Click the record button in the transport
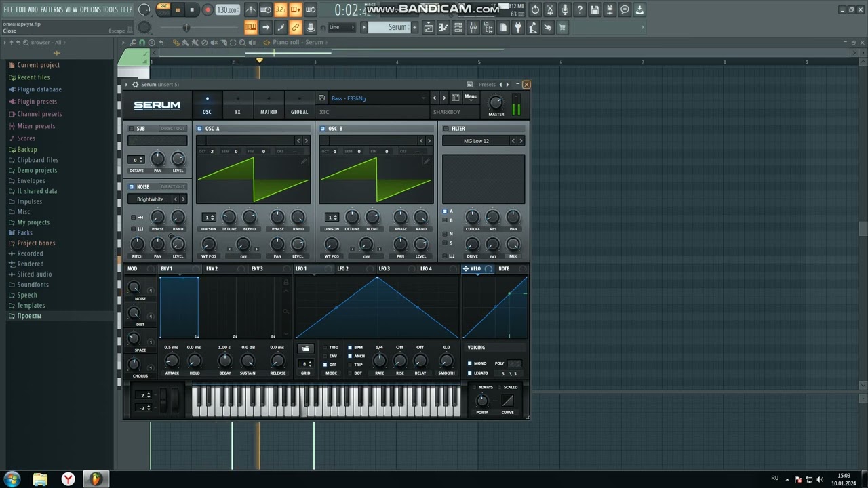 (x=208, y=10)
